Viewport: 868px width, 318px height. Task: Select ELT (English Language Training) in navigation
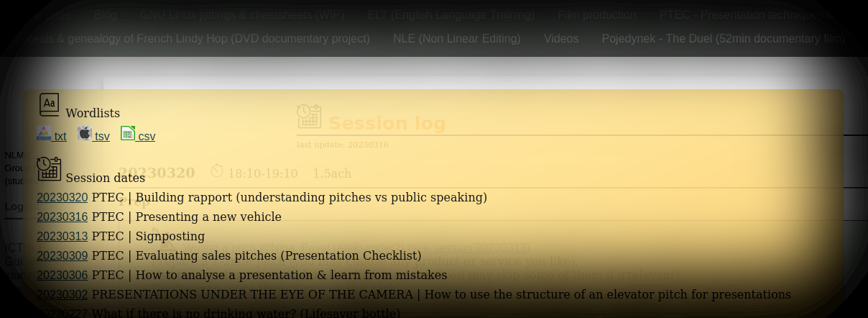coord(451,15)
